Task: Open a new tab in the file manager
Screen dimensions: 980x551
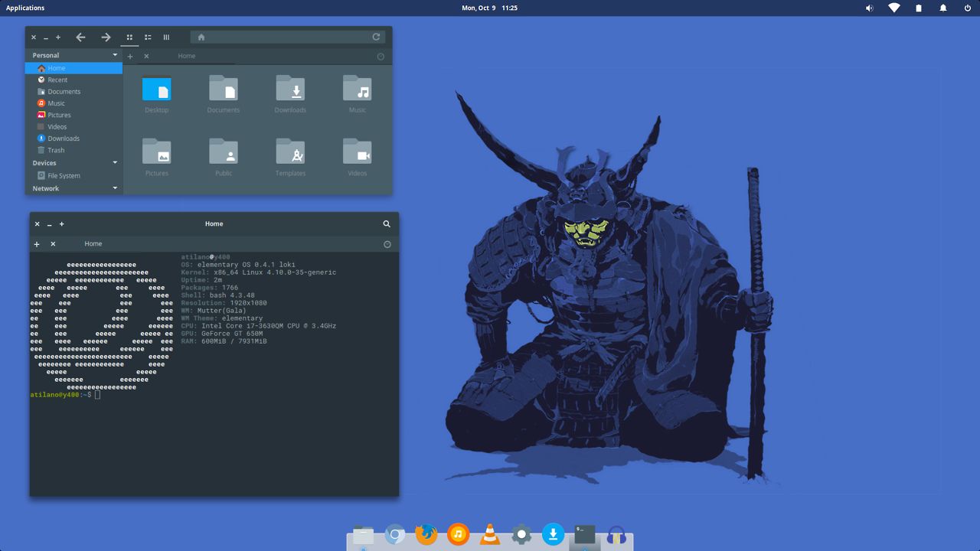Action: [x=129, y=56]
